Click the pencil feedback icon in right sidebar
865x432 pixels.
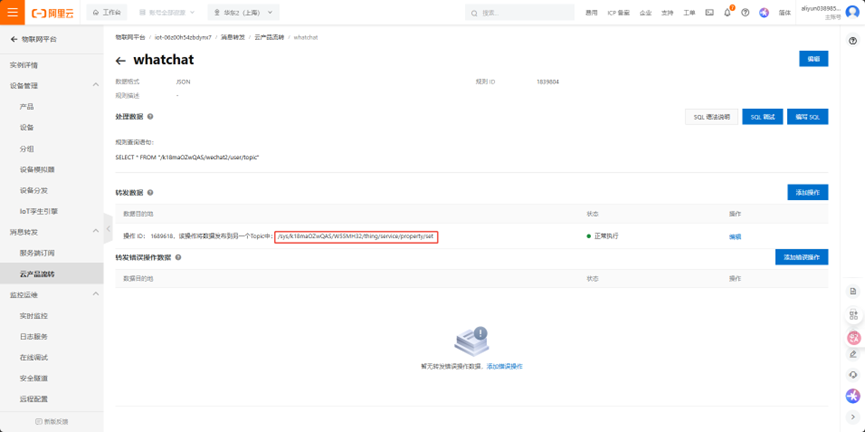pos(853,354)
